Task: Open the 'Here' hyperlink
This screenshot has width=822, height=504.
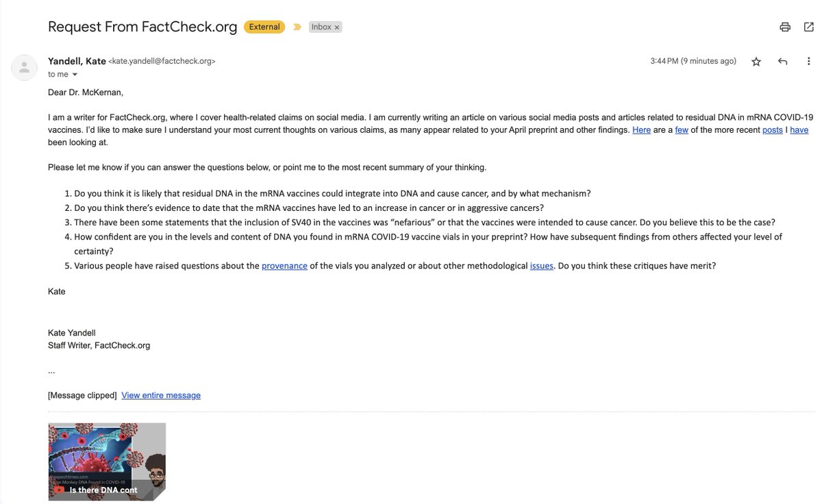Action: click(x=641, y=129)
